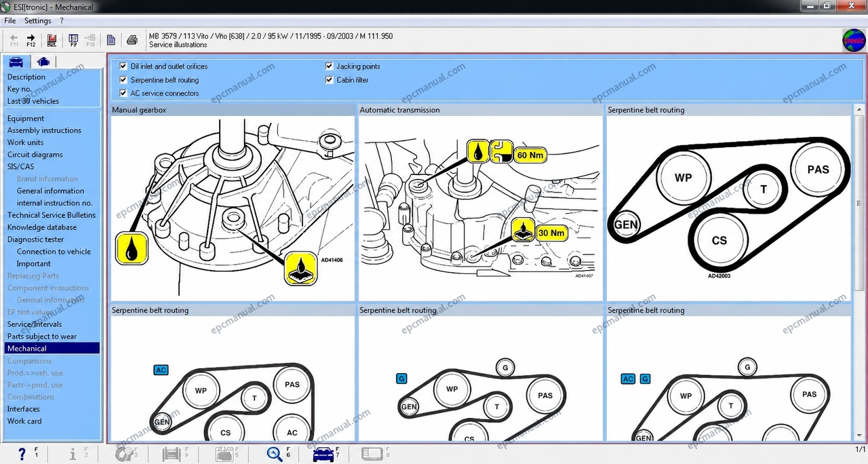This screenshot has width=868, height=464.
Task: Click the AC badge next to G badge
Action: 628,379
